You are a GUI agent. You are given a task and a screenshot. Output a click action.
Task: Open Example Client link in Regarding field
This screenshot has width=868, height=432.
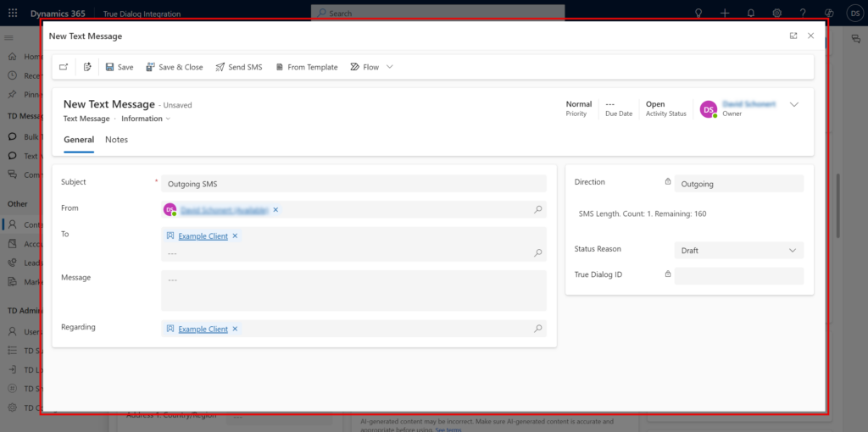(203, 330)
